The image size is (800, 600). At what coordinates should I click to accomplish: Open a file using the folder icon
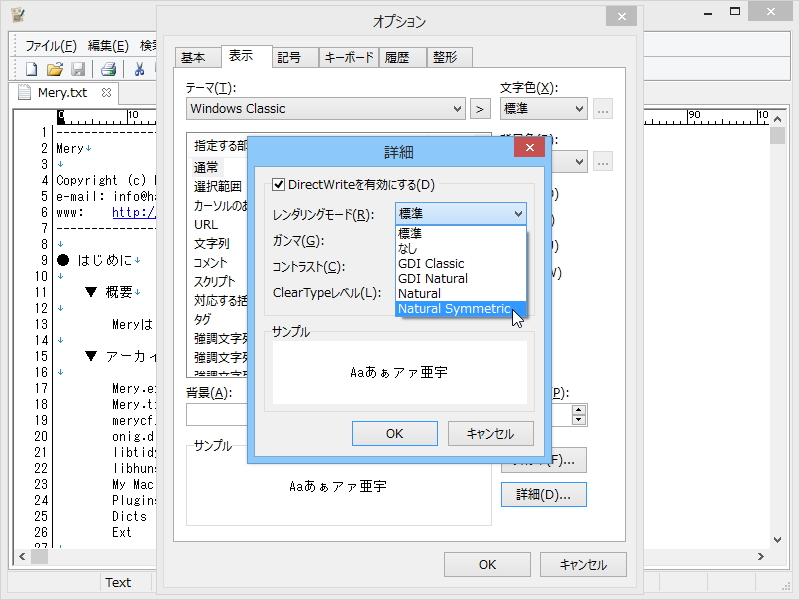click(54, 69)
